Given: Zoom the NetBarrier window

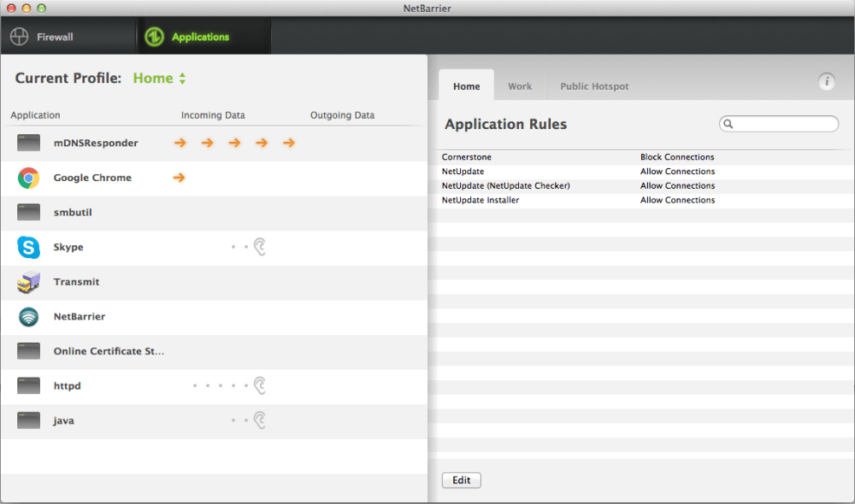Looking at the screenshot, I should tap(41, 9).
